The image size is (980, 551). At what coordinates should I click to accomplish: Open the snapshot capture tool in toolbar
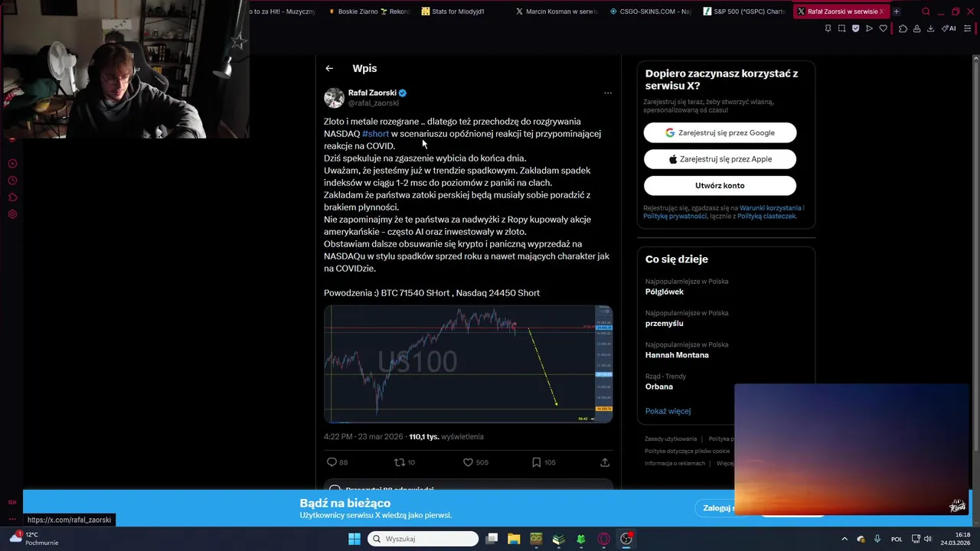[841, 28]
